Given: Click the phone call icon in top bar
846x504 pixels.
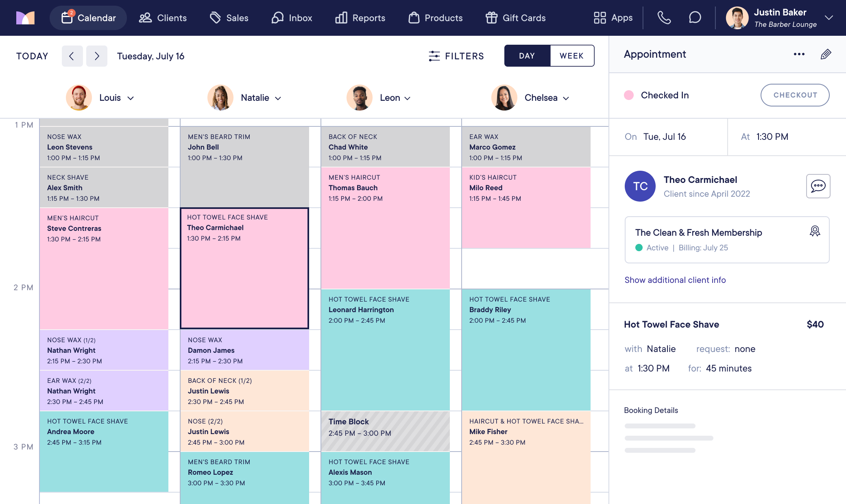Looking at the screenshot, I should coord(664,18).
